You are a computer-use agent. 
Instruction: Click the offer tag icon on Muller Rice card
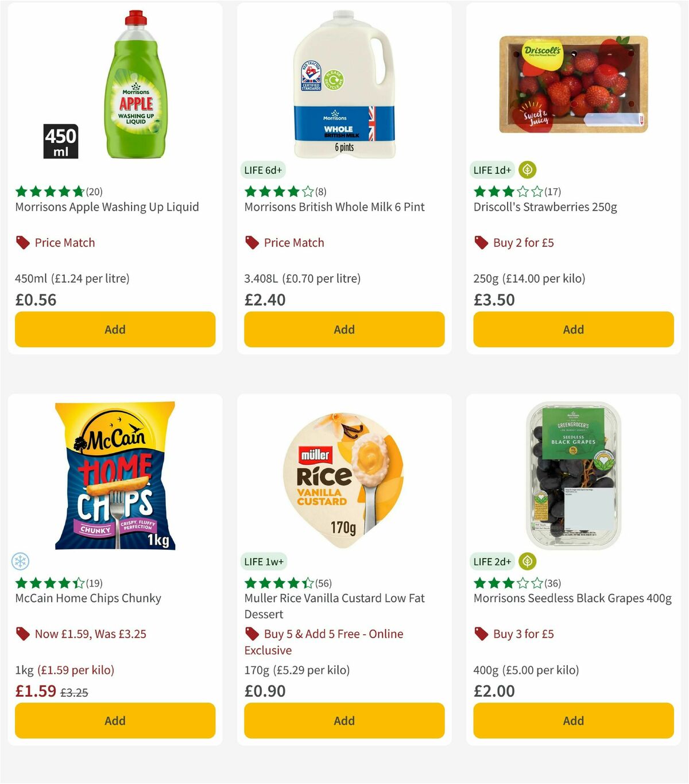pos(251,634)
